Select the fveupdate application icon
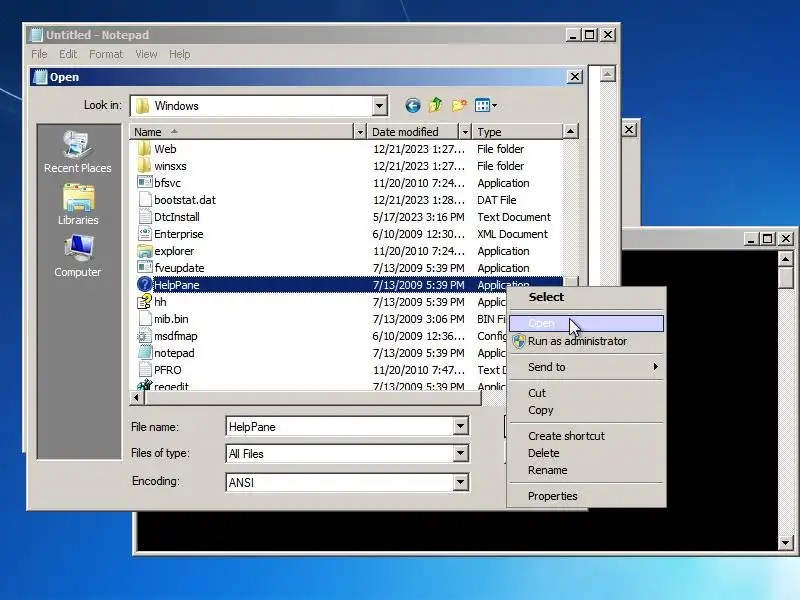This screenshot has width=800, height=600. coord(145,267)
